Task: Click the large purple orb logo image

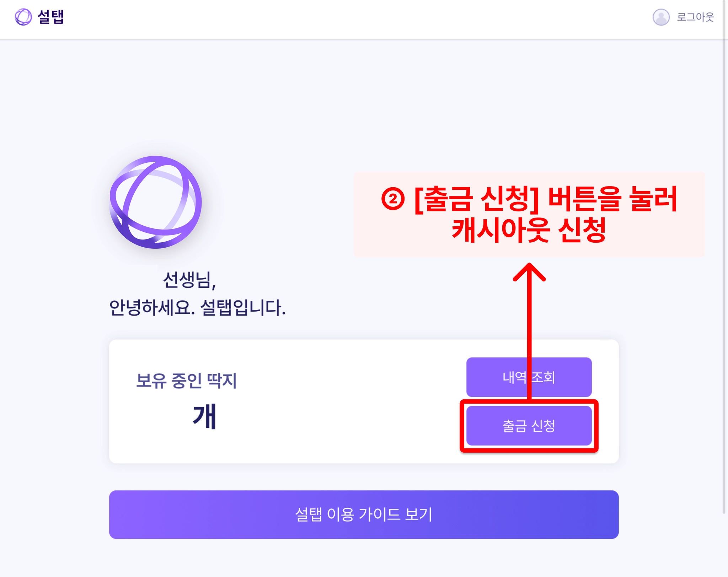Action: [x=156, y=202]
